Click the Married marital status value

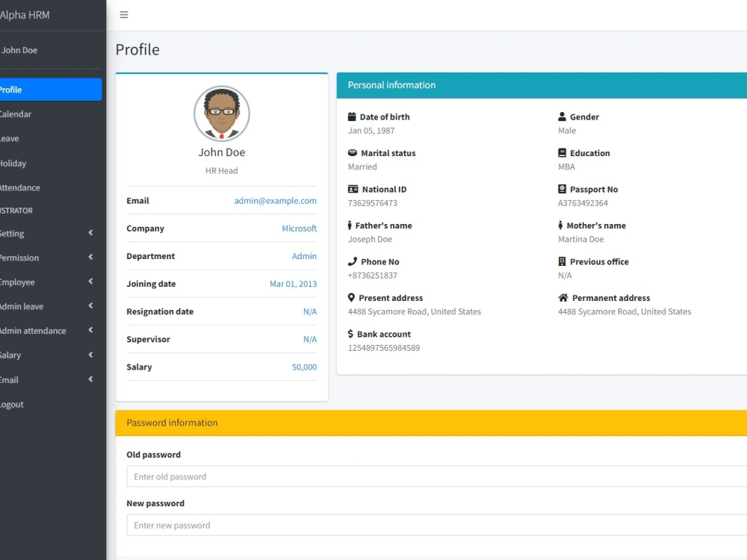tap(362, 167)
